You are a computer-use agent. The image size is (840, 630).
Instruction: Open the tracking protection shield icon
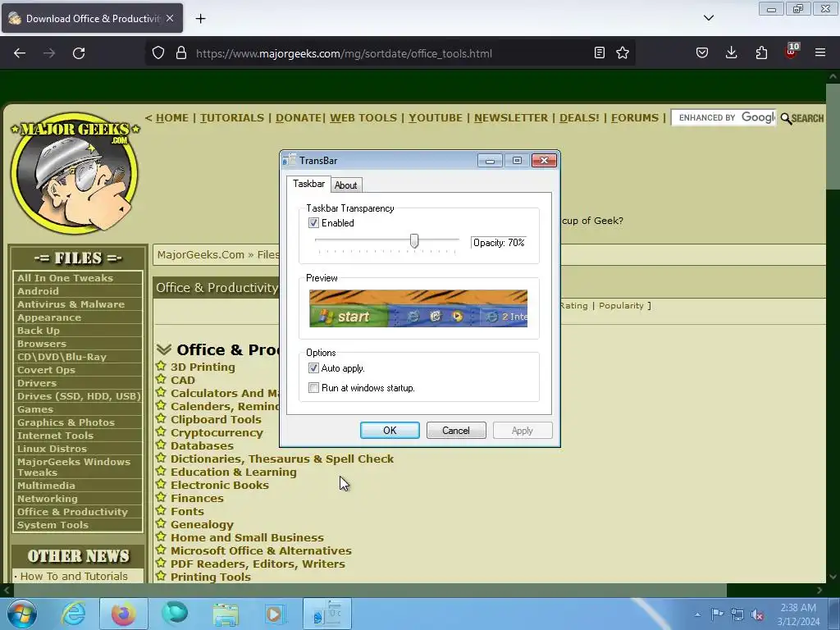tap(158, 53)
